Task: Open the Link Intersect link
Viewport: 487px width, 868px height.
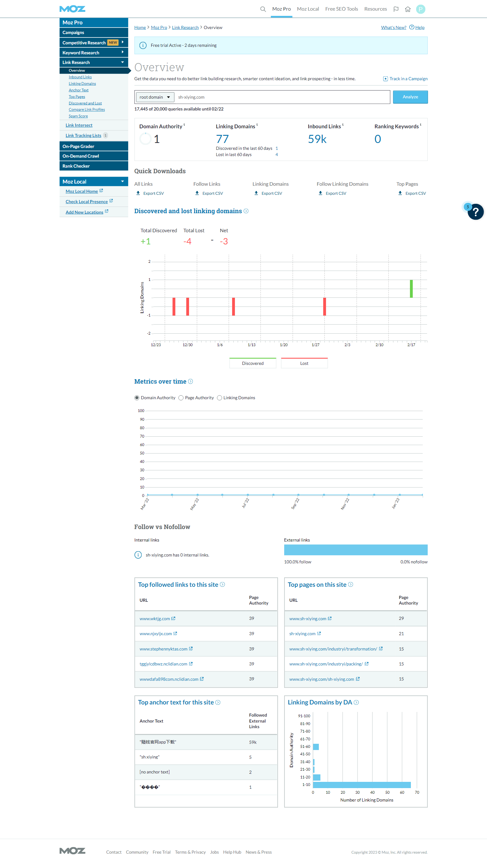Action: click(x=79, y=125)
